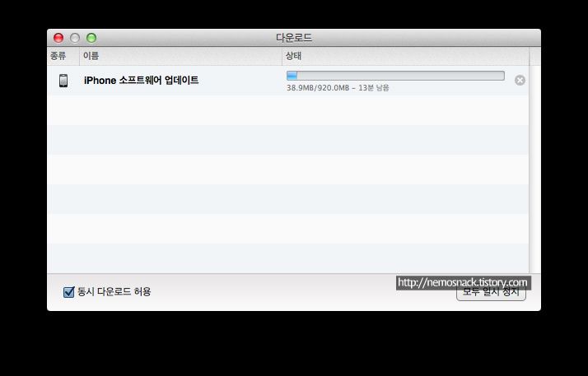588x376 pixels.
Task: Click the 모두 일시 정지 button
Action: (491, 292)
